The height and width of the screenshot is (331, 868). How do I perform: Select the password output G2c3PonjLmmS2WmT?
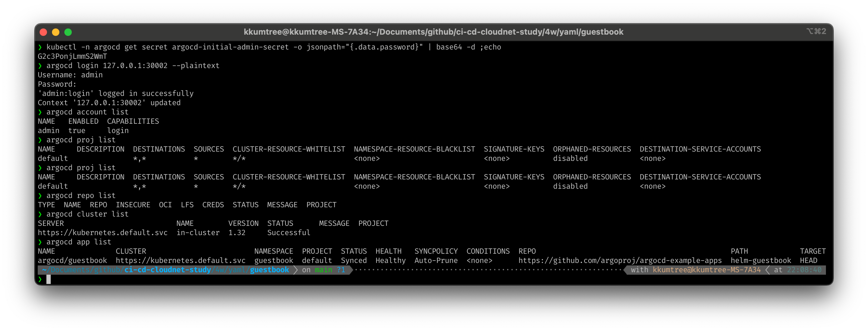pos(72,56)
